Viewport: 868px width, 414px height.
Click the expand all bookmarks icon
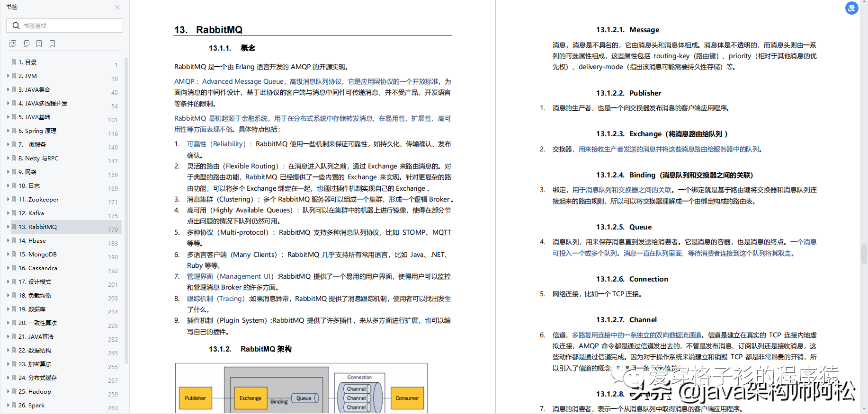click(x=13, y=44)
